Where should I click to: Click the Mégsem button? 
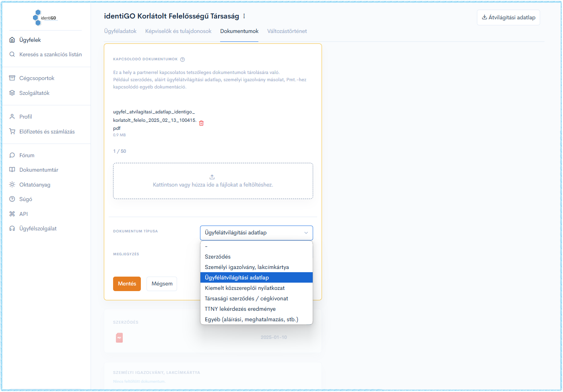point(162,284)
